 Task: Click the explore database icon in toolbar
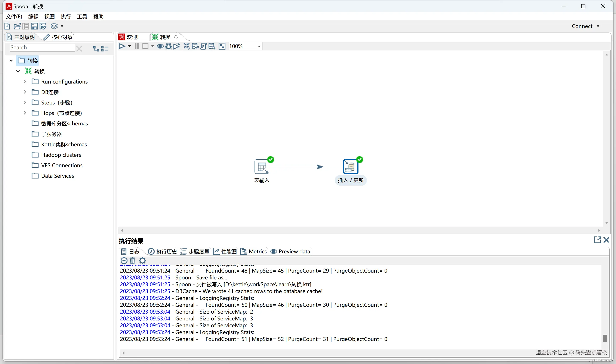(x=212, y=46)
